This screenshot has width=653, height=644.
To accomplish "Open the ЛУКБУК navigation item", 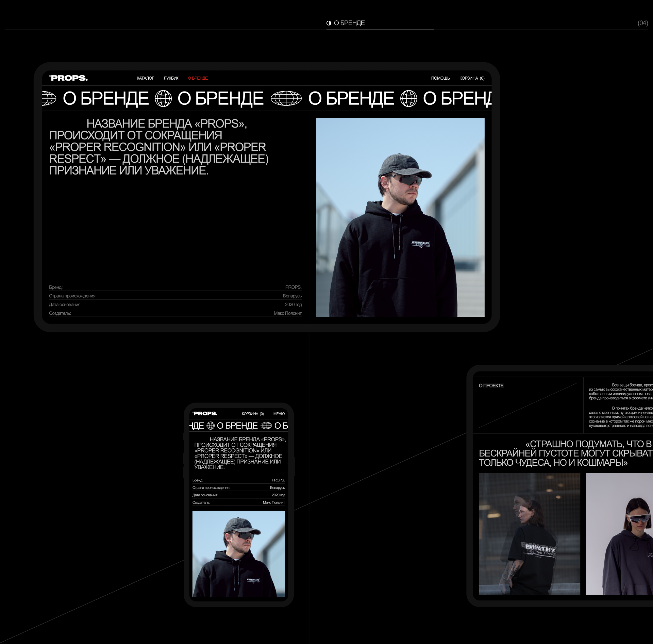I will tap(171, 78).
